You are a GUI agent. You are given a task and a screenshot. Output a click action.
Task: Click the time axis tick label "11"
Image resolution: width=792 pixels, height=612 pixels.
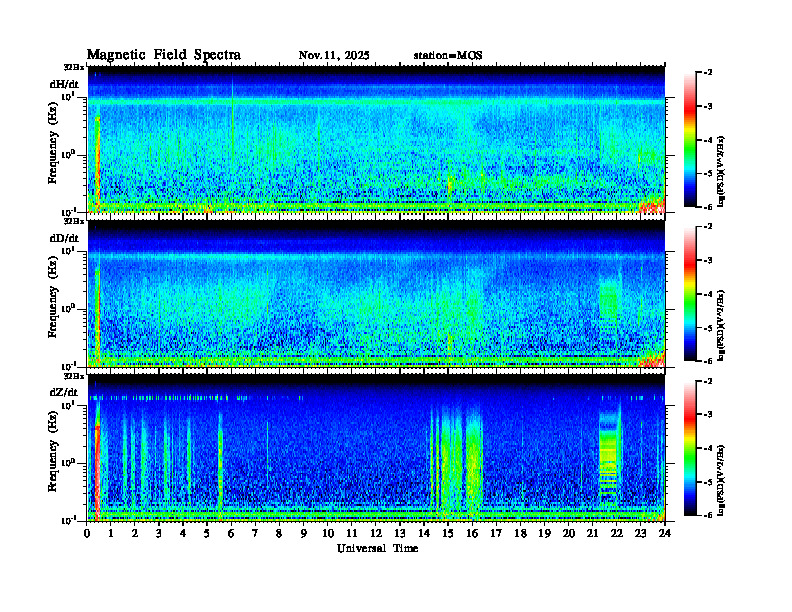(x=352, y=533)
